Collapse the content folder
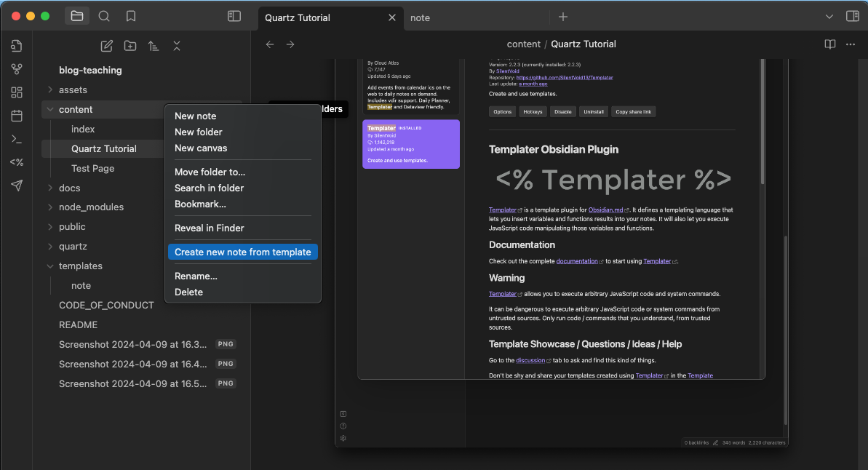 click(50, 110)
